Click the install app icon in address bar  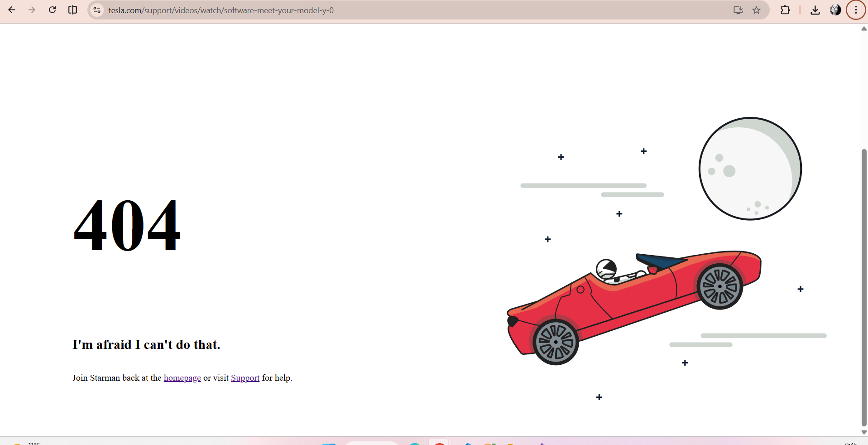pyautogui.click(x=738, y=10)
